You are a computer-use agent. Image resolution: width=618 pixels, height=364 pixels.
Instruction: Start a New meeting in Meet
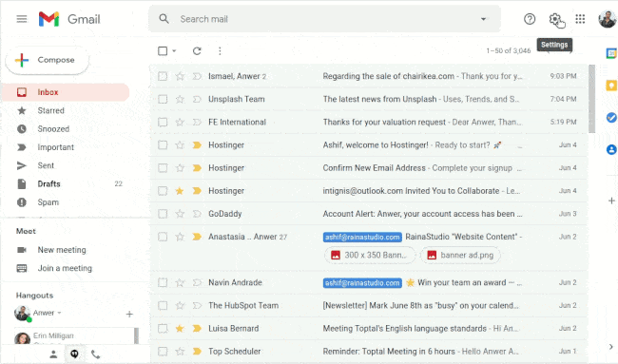(62, 250)
